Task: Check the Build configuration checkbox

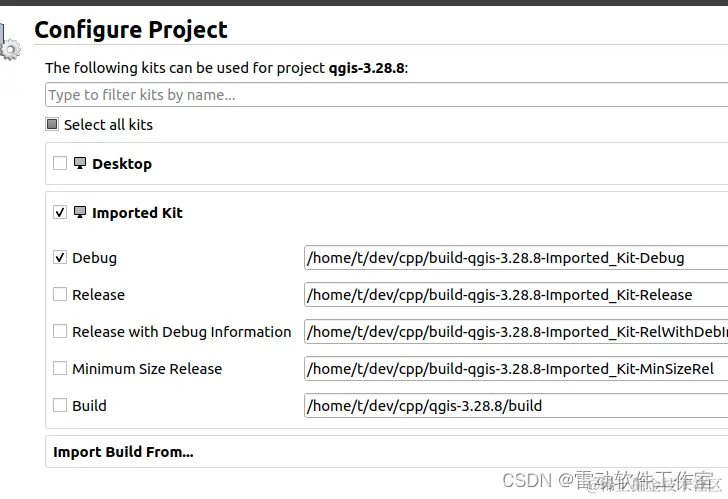Action: click(x=60, y=405)
